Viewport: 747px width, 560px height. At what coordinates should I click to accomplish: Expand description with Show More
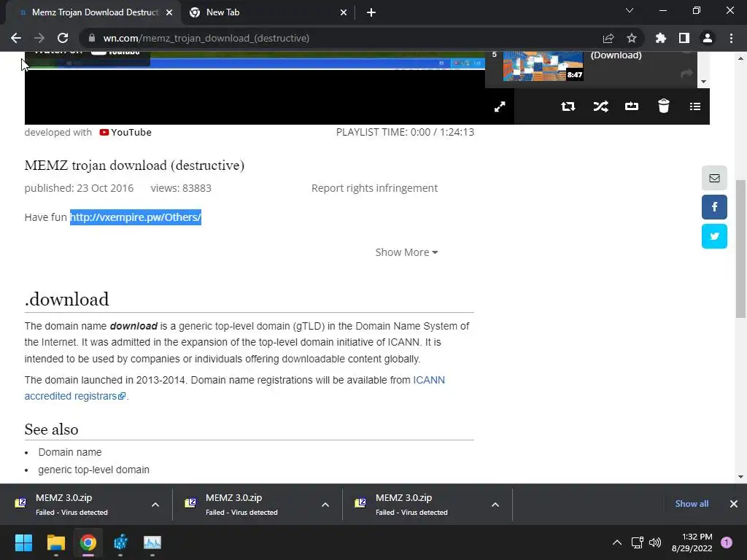tap(406, 252)
